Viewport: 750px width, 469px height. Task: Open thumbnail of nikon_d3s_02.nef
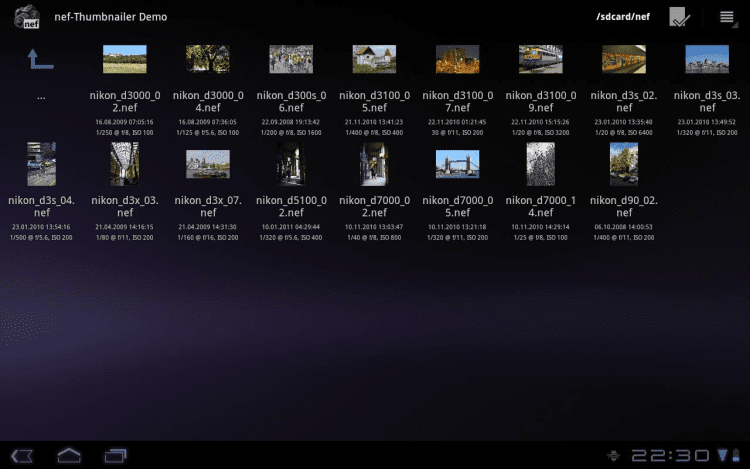coord(624,59)
